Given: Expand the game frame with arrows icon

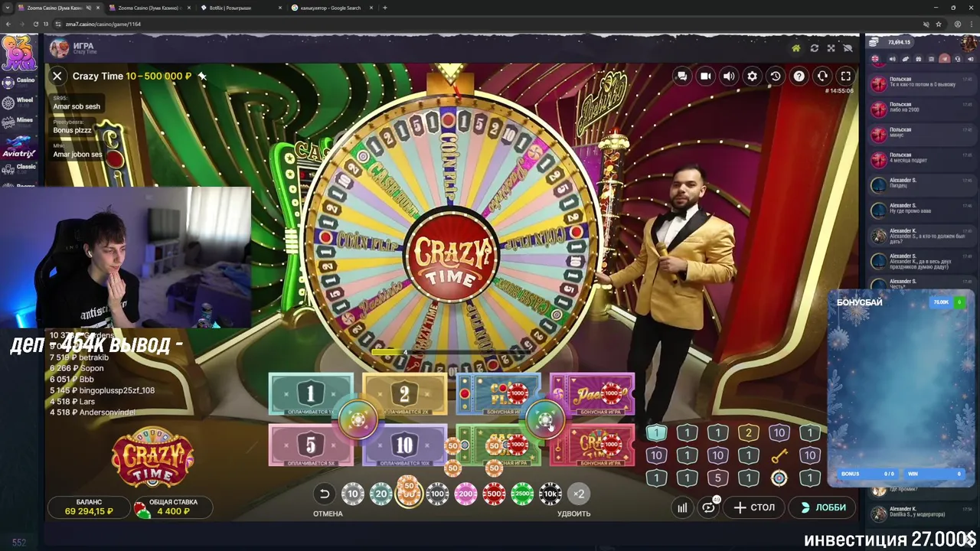Looking at the screenshot, I should coord(831,48).
